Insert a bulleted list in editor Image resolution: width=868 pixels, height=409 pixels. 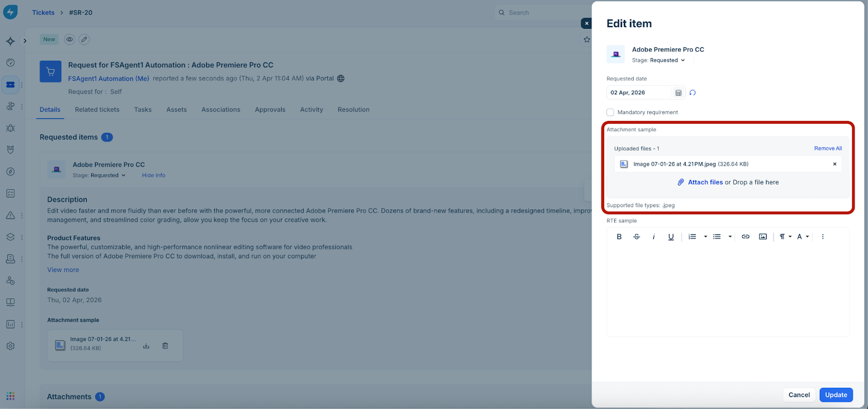[x=717, y=237]
